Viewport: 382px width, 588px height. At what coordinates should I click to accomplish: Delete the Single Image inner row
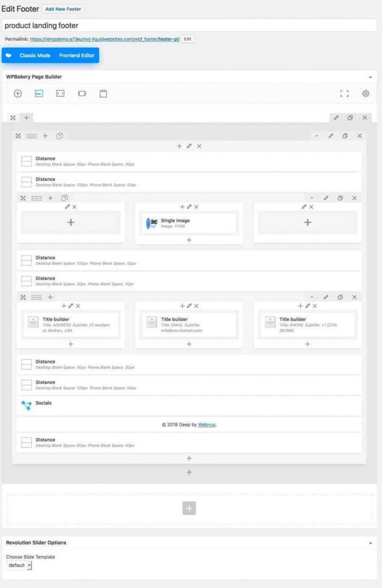[354, 198]
